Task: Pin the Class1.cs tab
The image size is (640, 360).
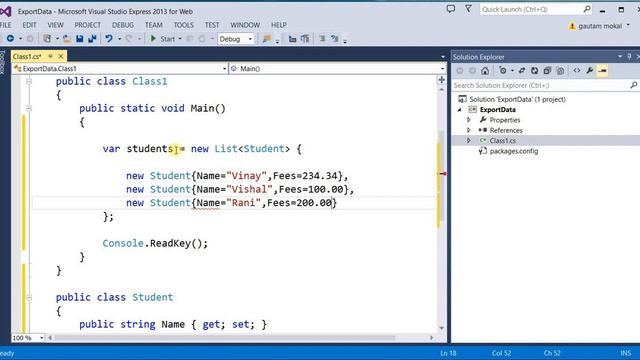Action: 51,56
